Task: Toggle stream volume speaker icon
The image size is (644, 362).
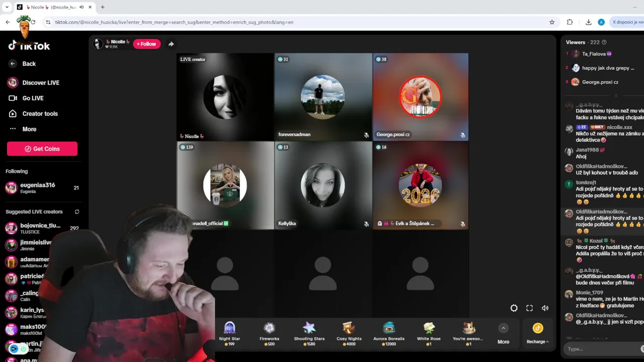Action: (x=545, y=308)
